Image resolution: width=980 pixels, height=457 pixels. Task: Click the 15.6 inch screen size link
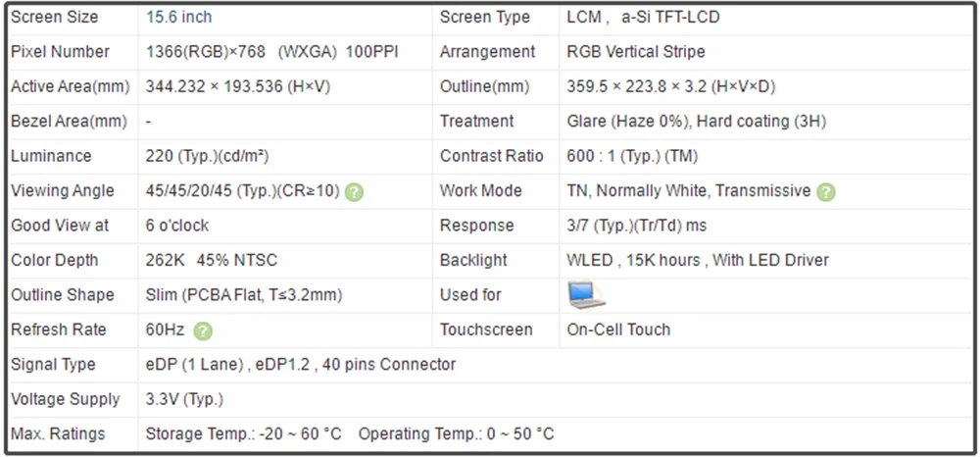(x=178, y=17)
